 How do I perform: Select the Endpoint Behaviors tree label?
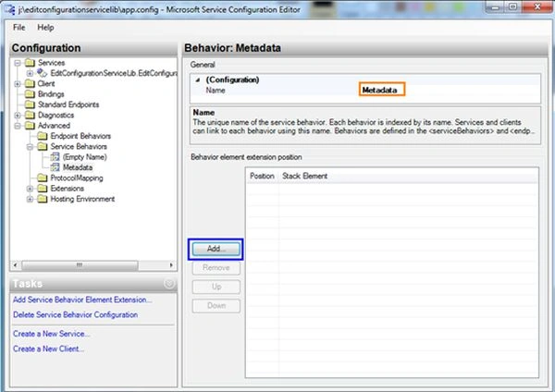point(80,136)
